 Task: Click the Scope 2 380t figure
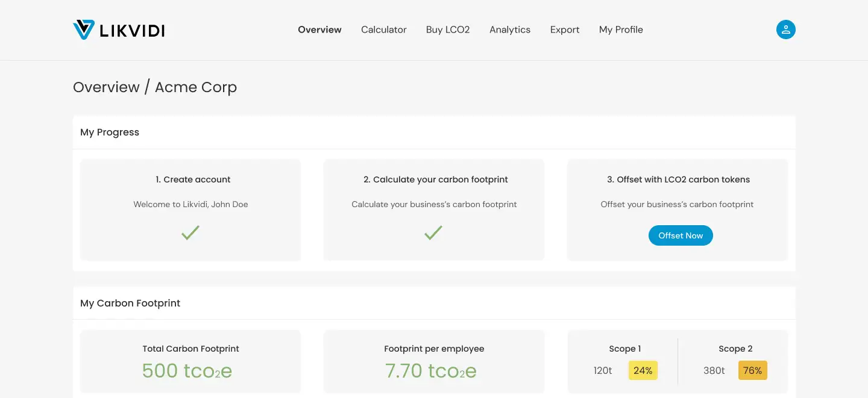pyautogui.click(x=714, y=370)
